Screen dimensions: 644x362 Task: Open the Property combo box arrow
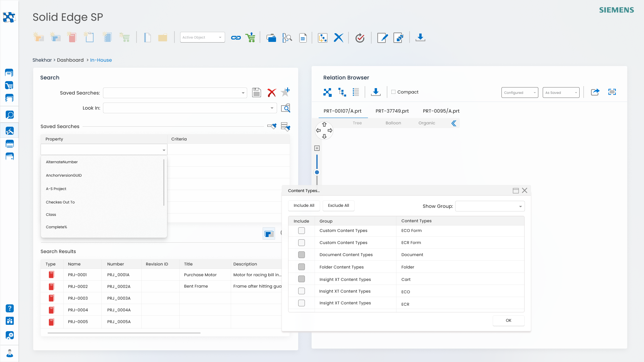click(164, 150)
